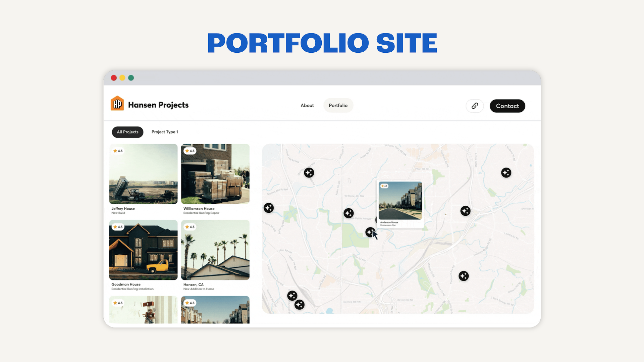Viewport: 644px width, 362px height.
Task: Click the Anderson House popup photo
Action: coord(400,201)
